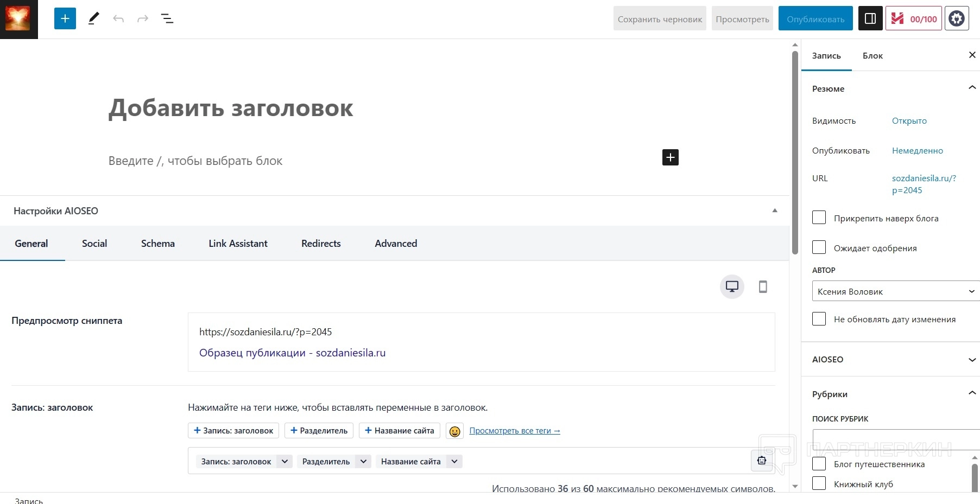Select the pencil Tools icon

(x=94, y=19)
